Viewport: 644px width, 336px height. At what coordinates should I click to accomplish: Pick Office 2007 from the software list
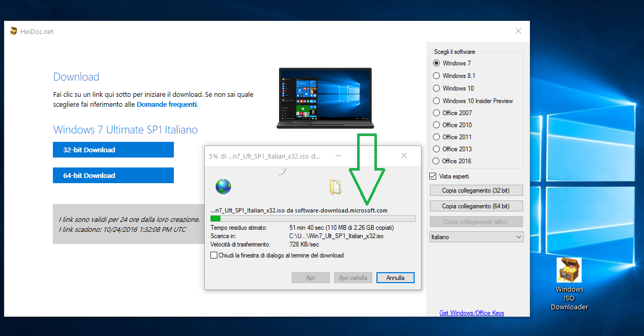coord(437,113)
